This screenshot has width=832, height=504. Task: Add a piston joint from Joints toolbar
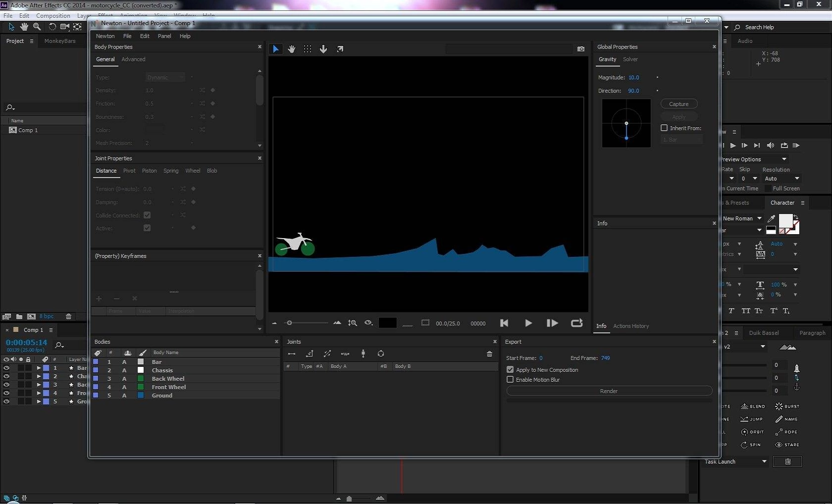pos(327,353)
